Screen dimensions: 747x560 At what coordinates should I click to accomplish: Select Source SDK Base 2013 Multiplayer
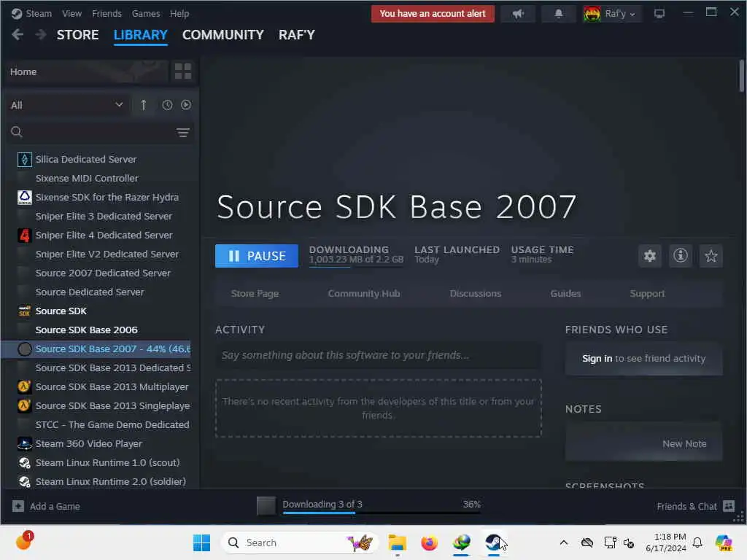point(112,386)
